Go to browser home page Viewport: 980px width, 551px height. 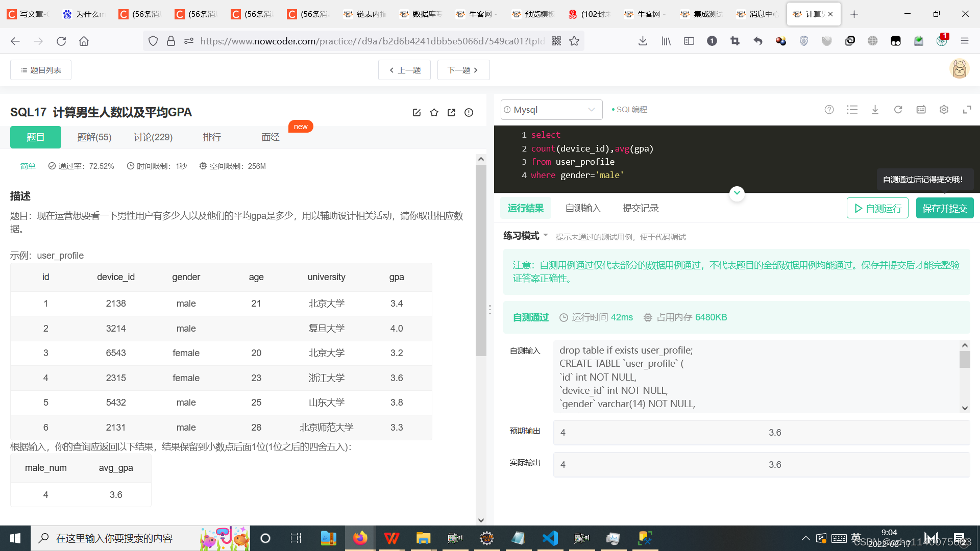pyautogui.click(x=84, y=41)
